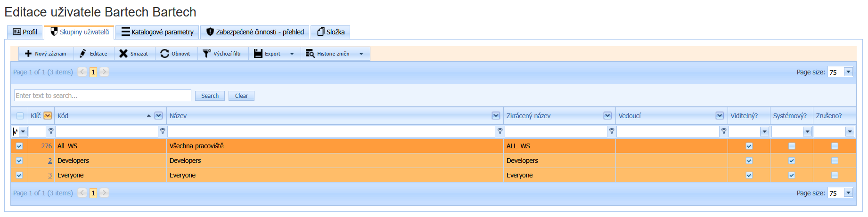
Task: Click the Výchozí filtr funnel icon
Action: (206, 54)
